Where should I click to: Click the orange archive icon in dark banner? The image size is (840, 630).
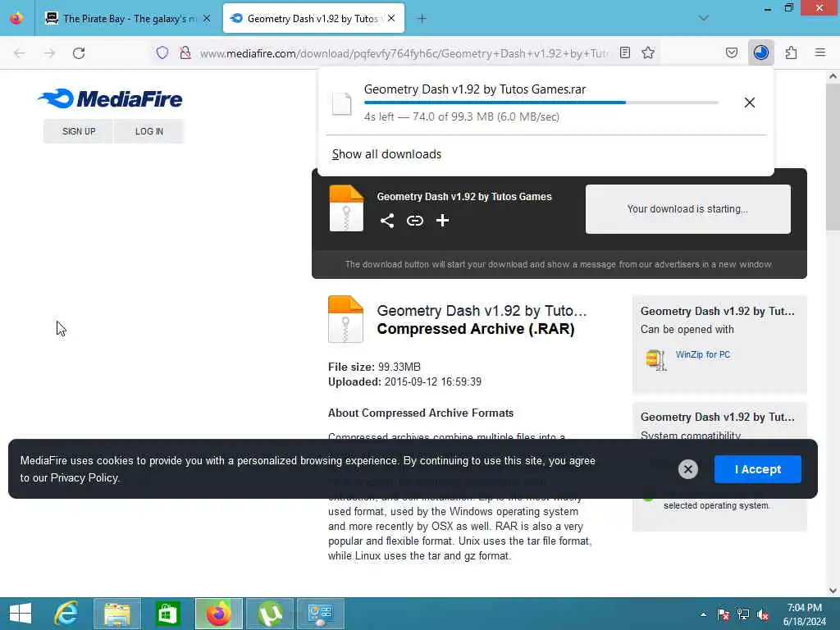pyautogui.click(x=346, y=208)
